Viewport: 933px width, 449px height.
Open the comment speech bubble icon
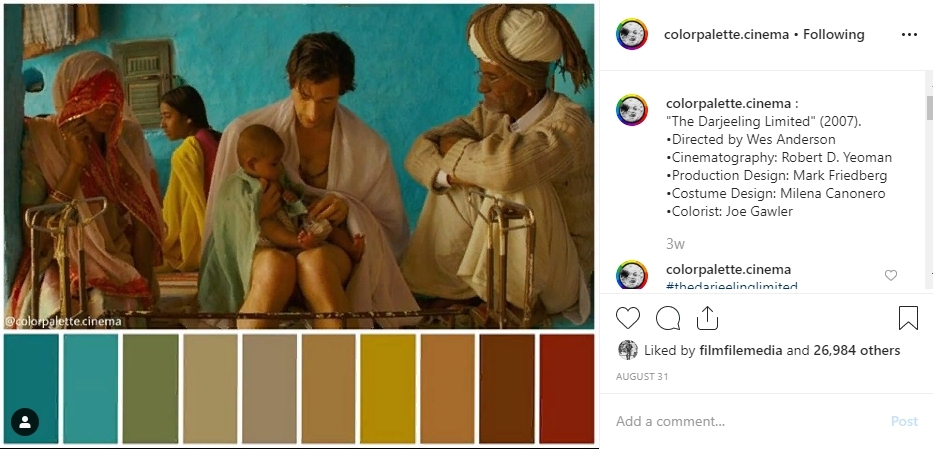point(668,318)
